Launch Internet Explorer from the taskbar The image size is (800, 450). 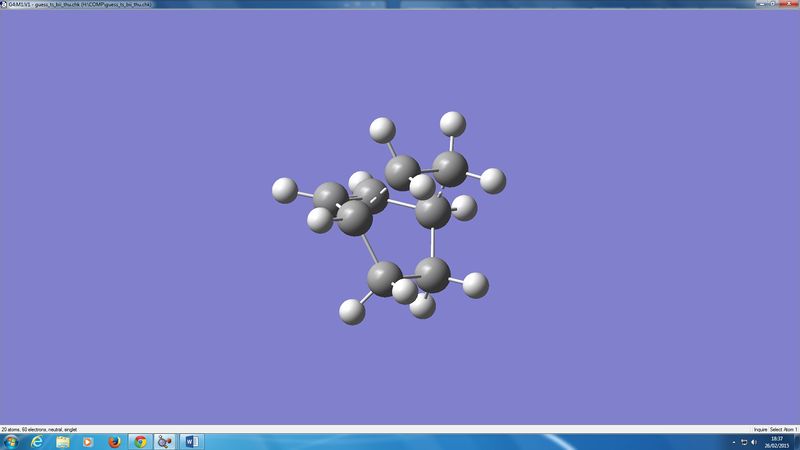(37, 442)
